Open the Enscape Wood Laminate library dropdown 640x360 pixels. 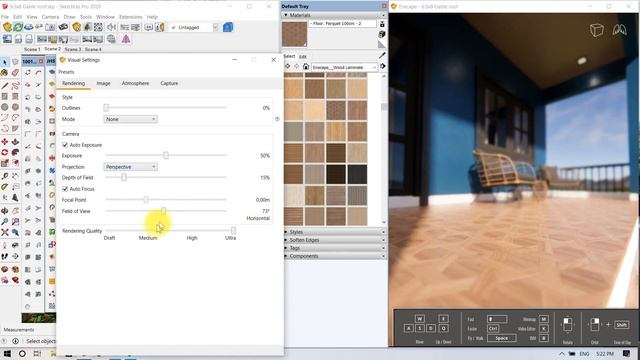click(x=344, y=67)
